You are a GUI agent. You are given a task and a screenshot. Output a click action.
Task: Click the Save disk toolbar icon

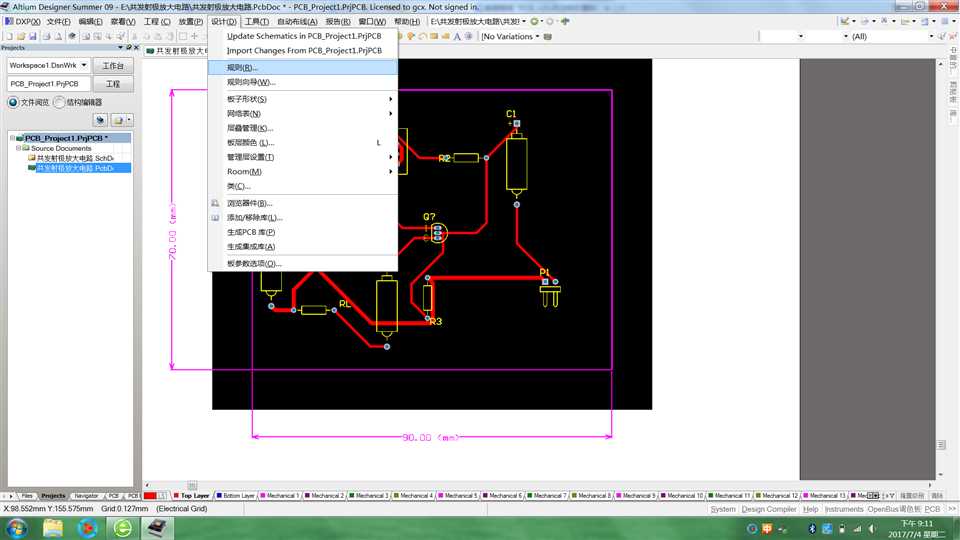click(32, 37)
